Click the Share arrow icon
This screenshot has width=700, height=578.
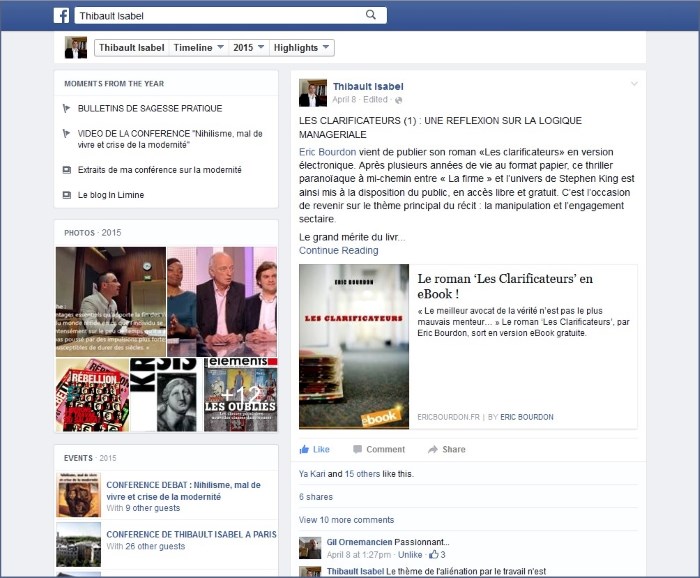click(433, 449)
